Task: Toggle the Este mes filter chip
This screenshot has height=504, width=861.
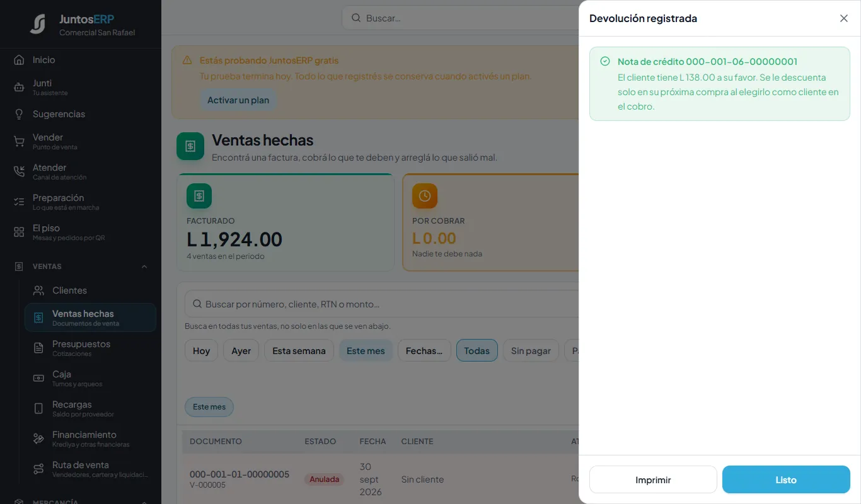Action: (x=366, y=351)
